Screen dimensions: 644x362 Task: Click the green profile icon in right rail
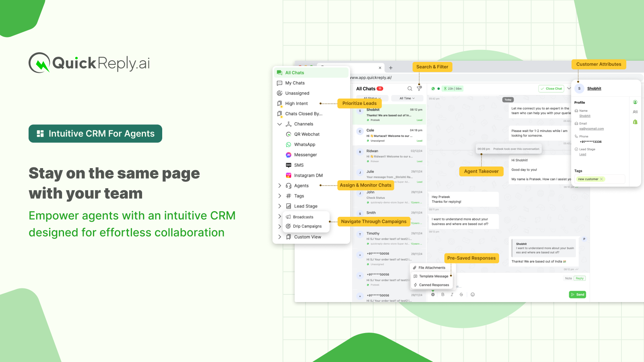635,102
